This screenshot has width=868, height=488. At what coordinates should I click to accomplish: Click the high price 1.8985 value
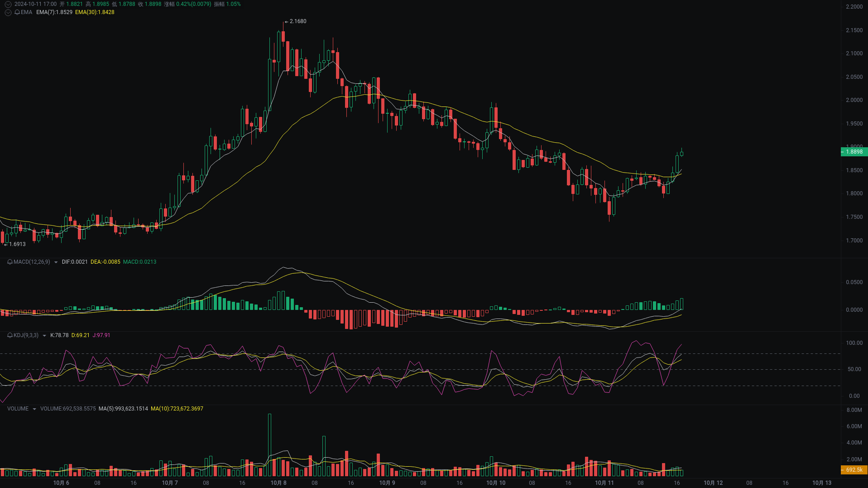tap(101, 4)
